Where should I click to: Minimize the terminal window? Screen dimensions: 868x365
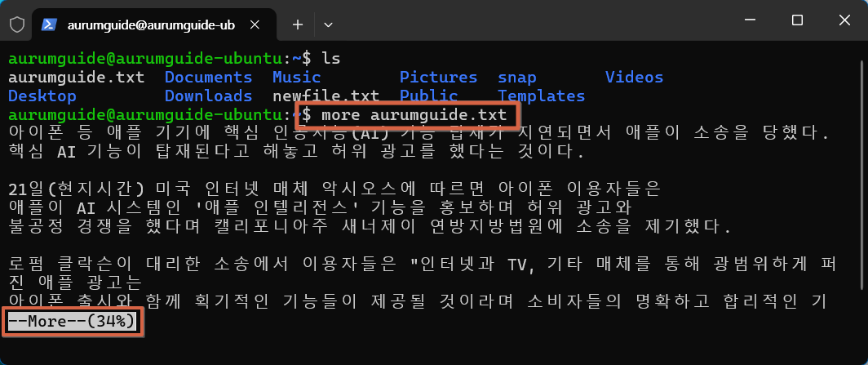[750, 20]
